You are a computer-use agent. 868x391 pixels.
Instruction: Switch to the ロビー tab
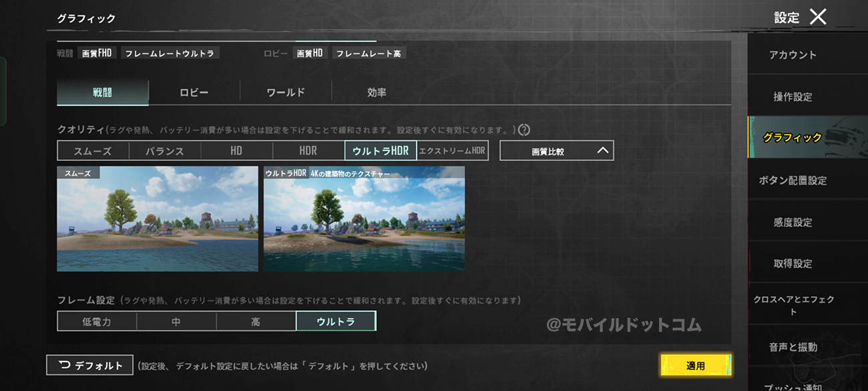coord(194,92)
